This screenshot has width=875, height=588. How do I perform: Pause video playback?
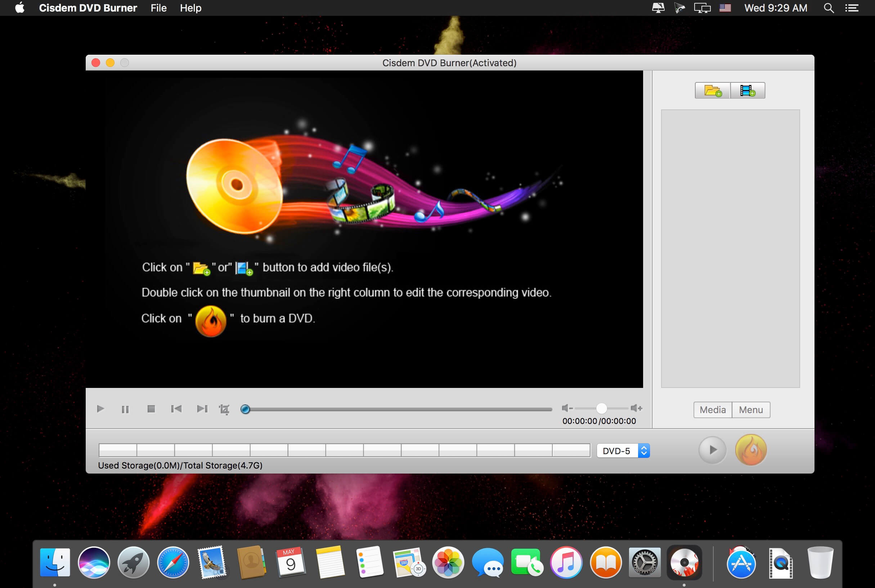point(125,409)
